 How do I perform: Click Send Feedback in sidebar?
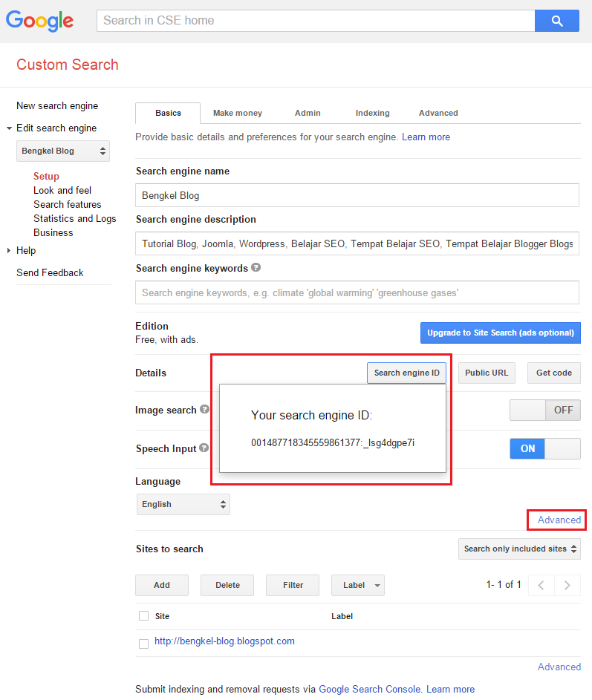point(50,272)
